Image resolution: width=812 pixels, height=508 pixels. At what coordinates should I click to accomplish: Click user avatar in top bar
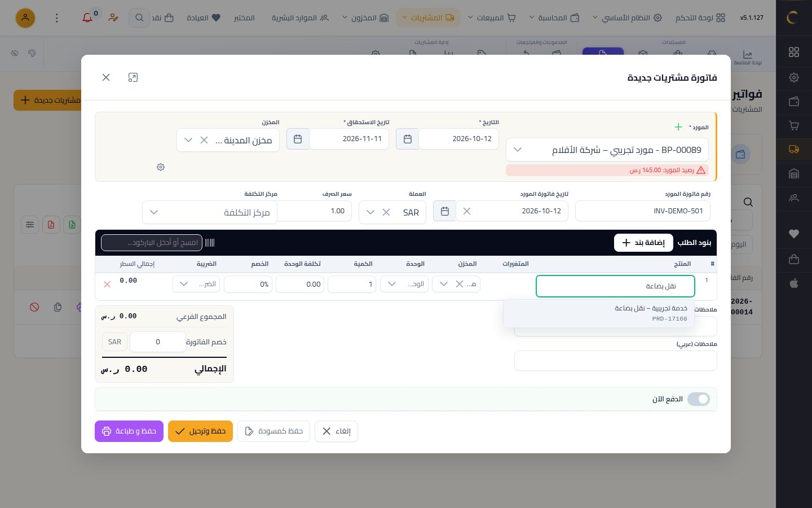click(x=25, y=18)
